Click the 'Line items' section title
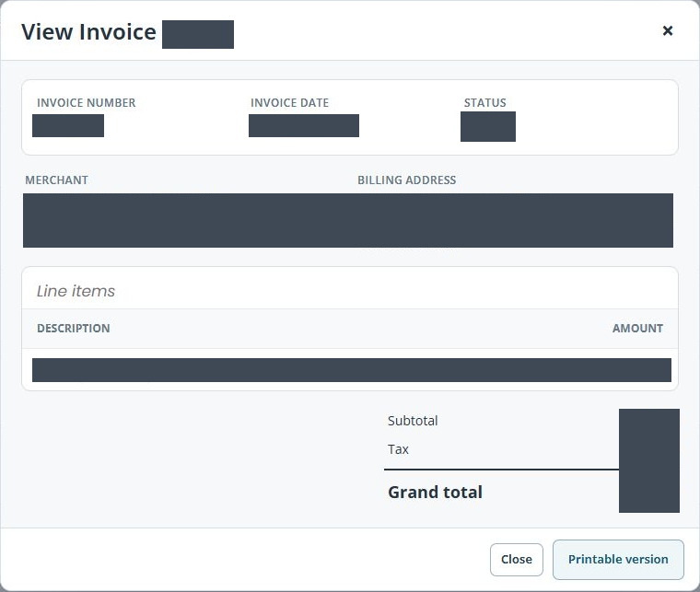Image resolution: width=700 pixels, height=592 pixels. 76,291
